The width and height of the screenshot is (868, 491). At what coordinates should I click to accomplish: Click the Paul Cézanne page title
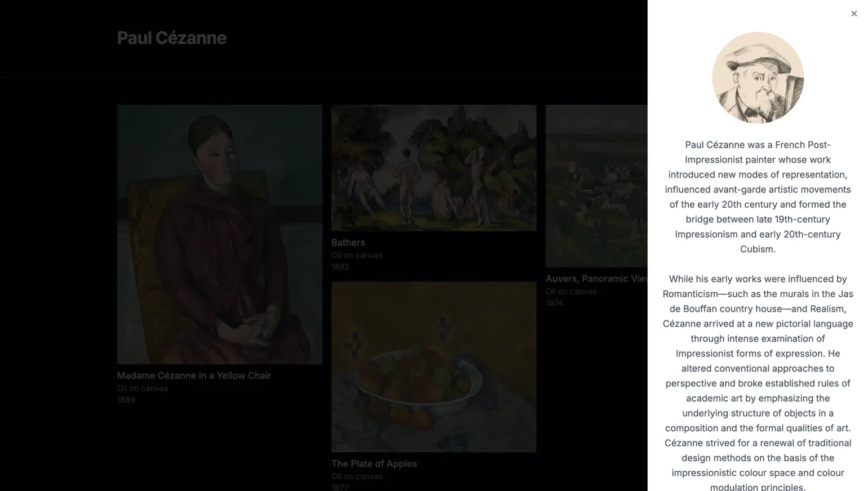click(x=171, y=38)
